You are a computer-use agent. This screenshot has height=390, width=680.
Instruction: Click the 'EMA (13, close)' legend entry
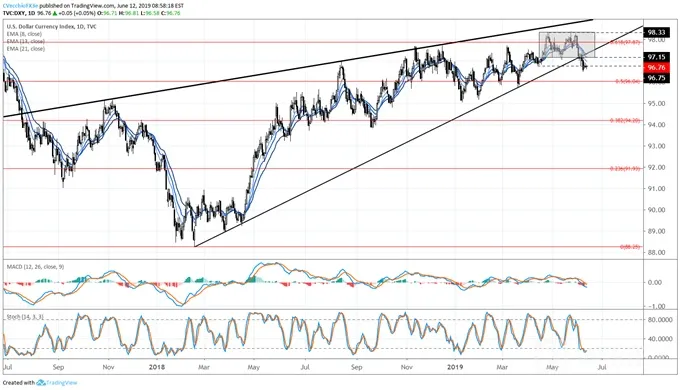pos(26,41)
